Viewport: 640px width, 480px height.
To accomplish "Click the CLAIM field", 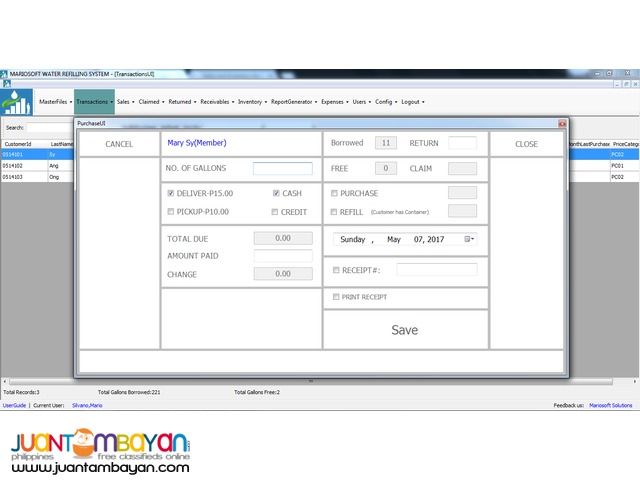I will point(462,168).
